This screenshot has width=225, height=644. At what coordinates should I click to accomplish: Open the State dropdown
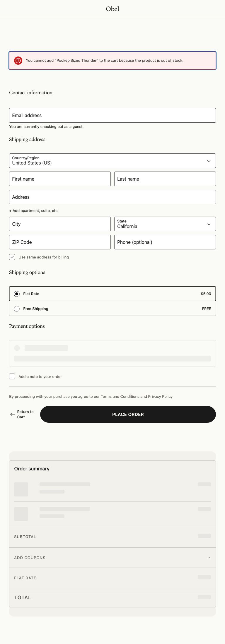click(165, 224)
